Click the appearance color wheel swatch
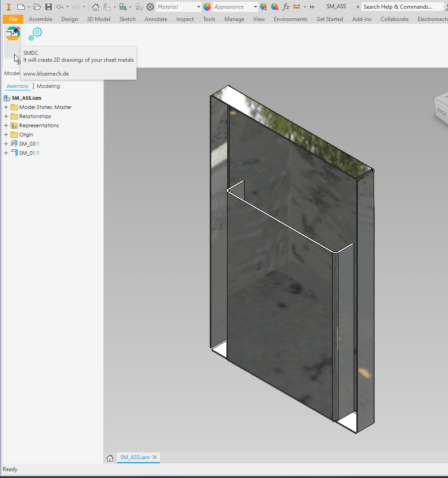The height and width of the screenshot is (478, 448). point(207,7)
